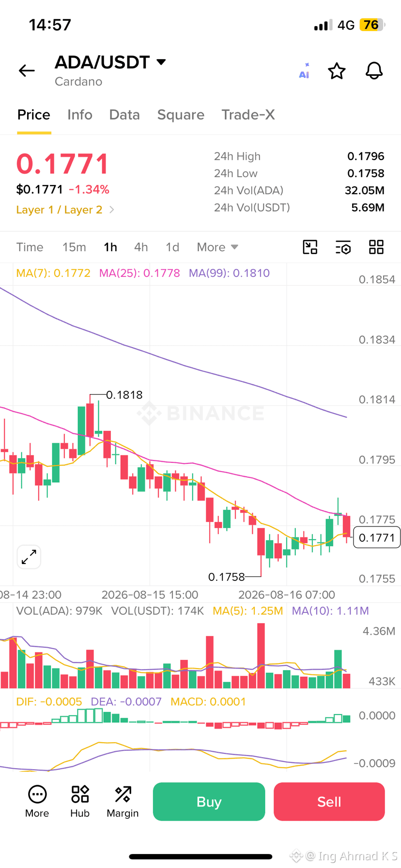Tap the red Sell button

tap(329, 802)
